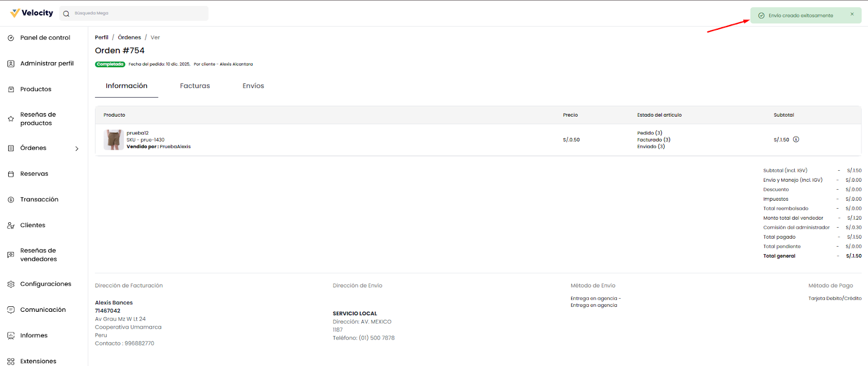The height and width of the screenshot is (366, 868).
Task: Open Clientes via its sidebar icon
Action: coord(11,226)
